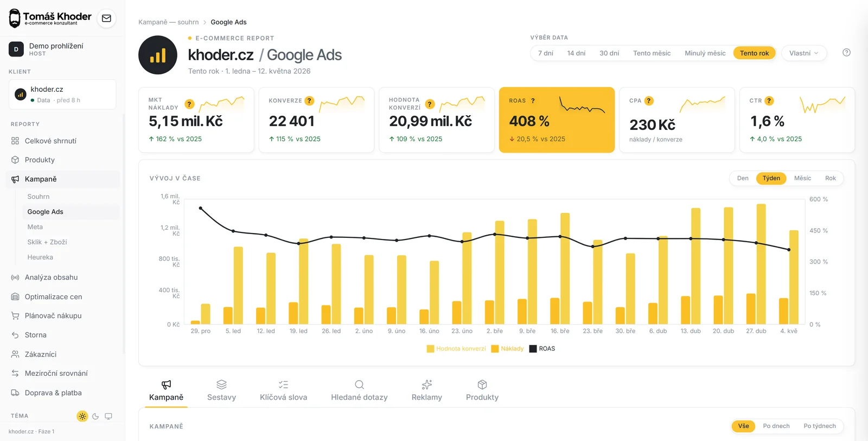
Task: Open the Reklamy tab
Action: coord(427,391)
